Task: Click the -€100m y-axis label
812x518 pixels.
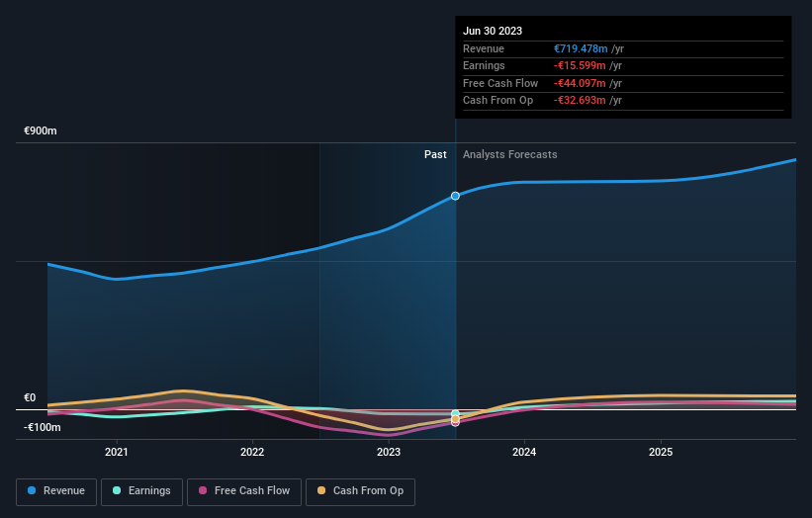Action: coord(43,427)
